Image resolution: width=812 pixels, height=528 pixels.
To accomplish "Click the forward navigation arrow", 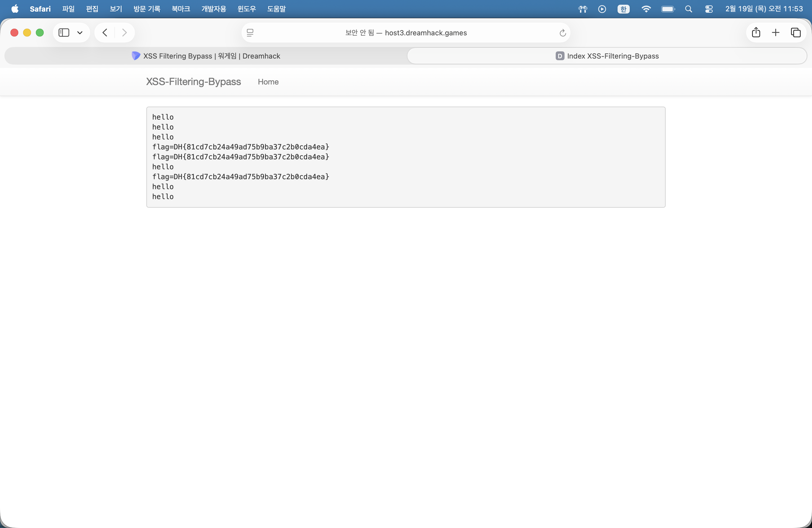I will 125,33.
